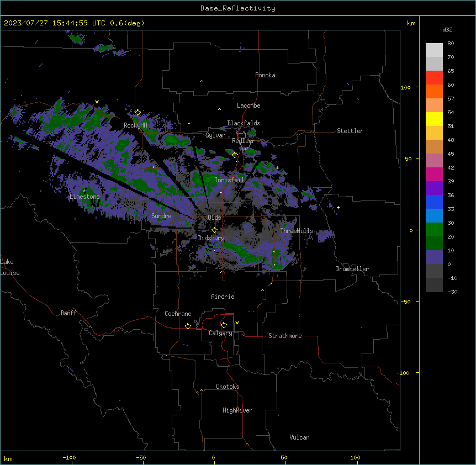Click the Didsbury label
The height and width of the screenshot is (465, 476).
(x=211, y=238)
